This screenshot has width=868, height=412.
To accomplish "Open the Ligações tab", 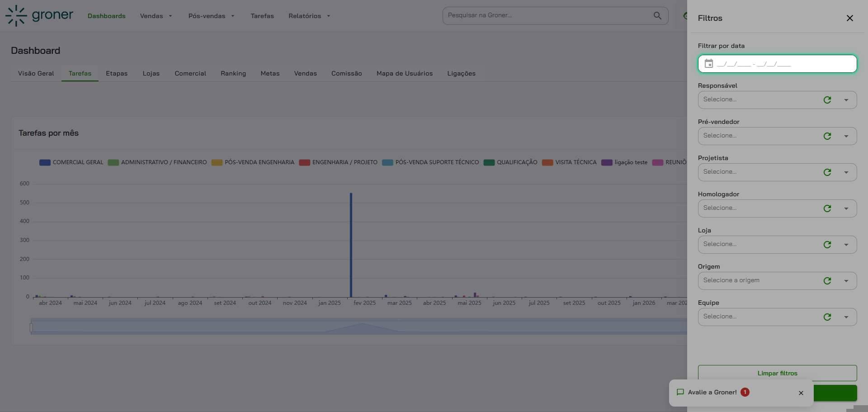I will (461, 73).
